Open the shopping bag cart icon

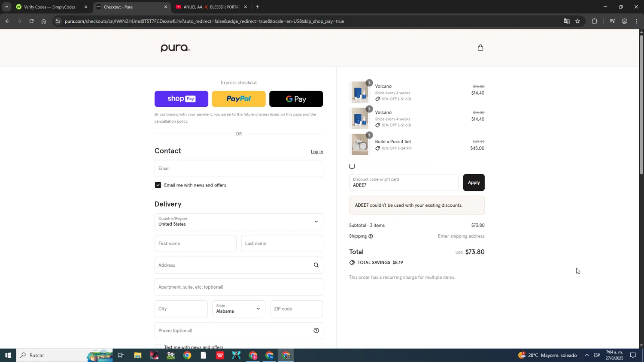pyautogui.click(x=480, y=48)
